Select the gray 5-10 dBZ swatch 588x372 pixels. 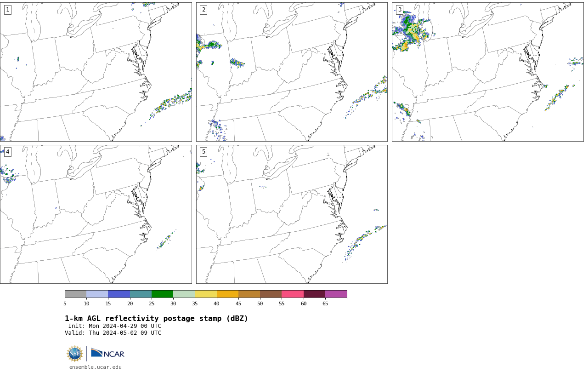(75, 294)
